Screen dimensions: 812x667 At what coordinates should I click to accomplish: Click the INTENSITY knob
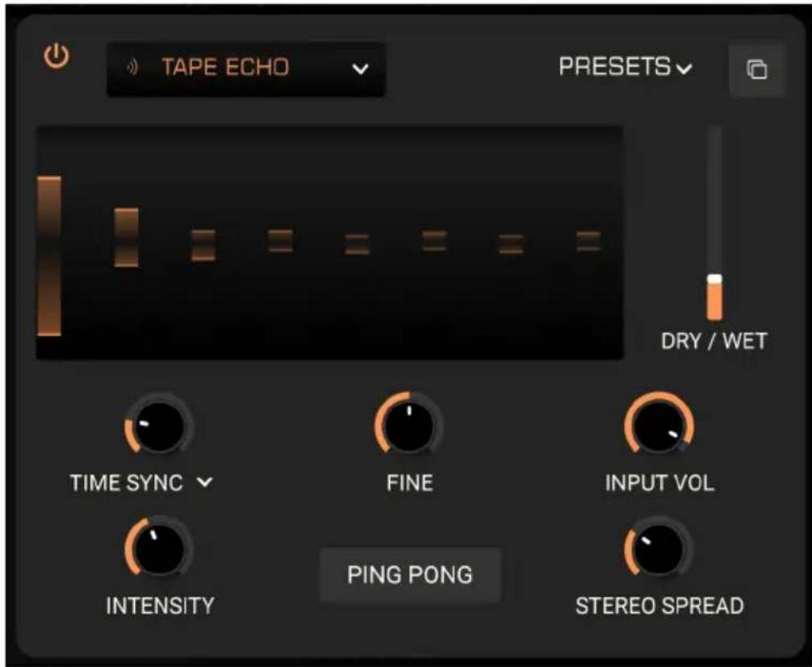tap(159, 547)
